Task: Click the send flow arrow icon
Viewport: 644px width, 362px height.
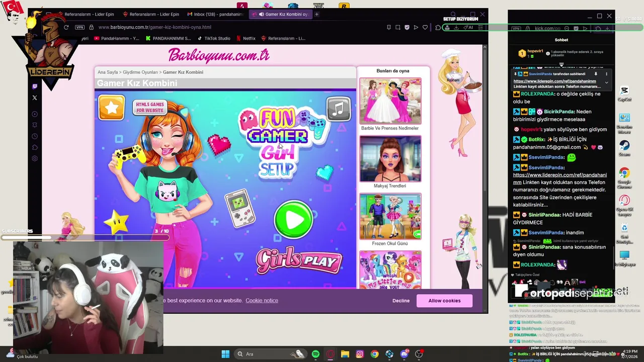Action: click(x=416, y=27)
